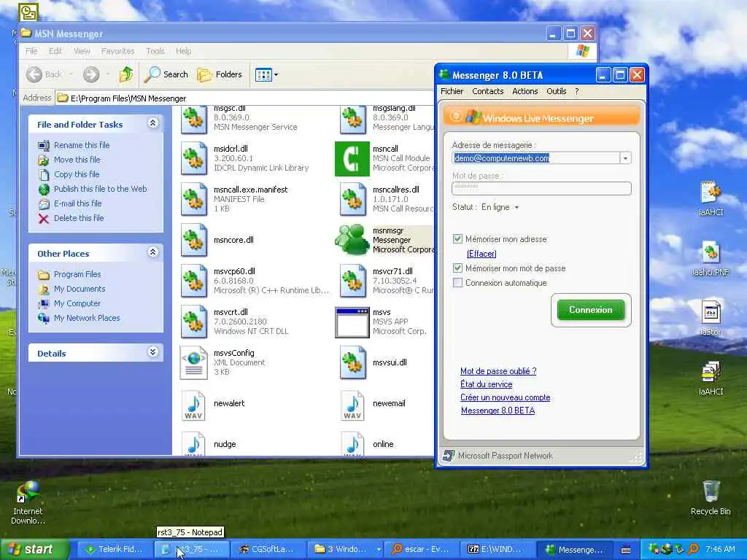Open Program Files under Other Places
Image resolution: width=747 pixels, height=560 pixels.
pyautogui.click(x=77, y=274)
